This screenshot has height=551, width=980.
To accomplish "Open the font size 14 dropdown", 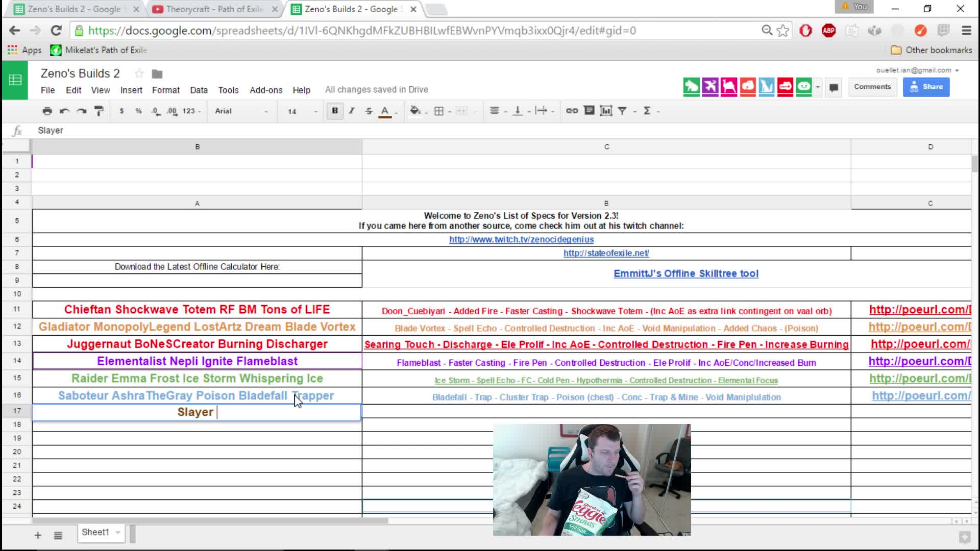I will tap(302, 111).
